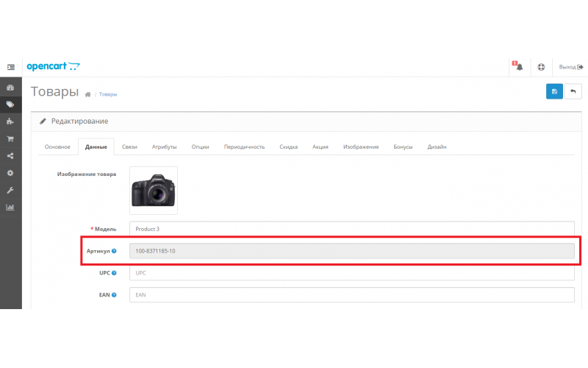Log out via Выход link

[x=571, y=67]
